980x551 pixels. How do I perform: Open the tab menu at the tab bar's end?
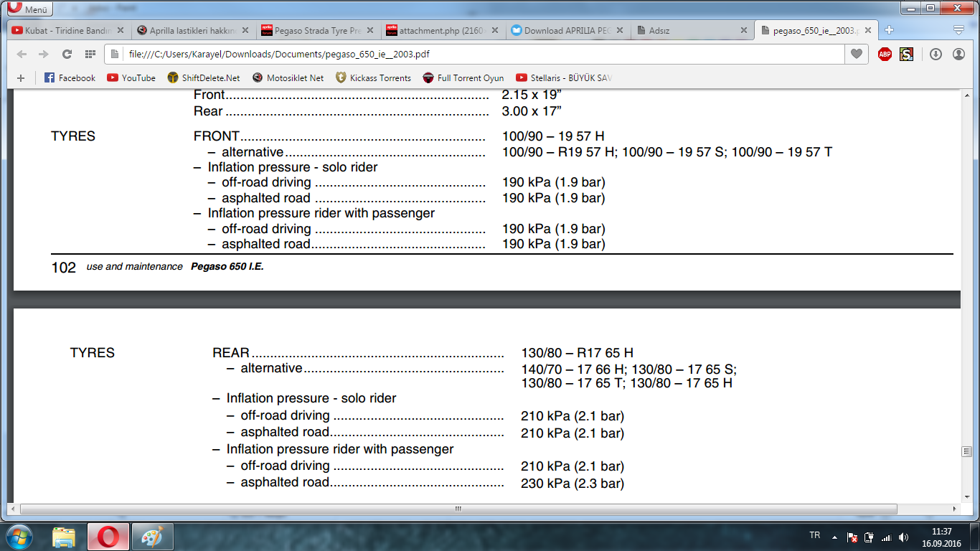click(958, 30)
